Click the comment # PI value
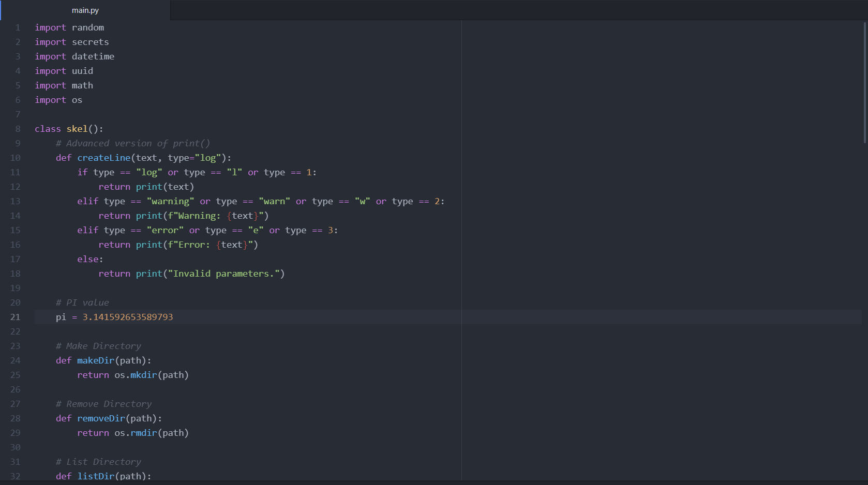 pos(82,302)
